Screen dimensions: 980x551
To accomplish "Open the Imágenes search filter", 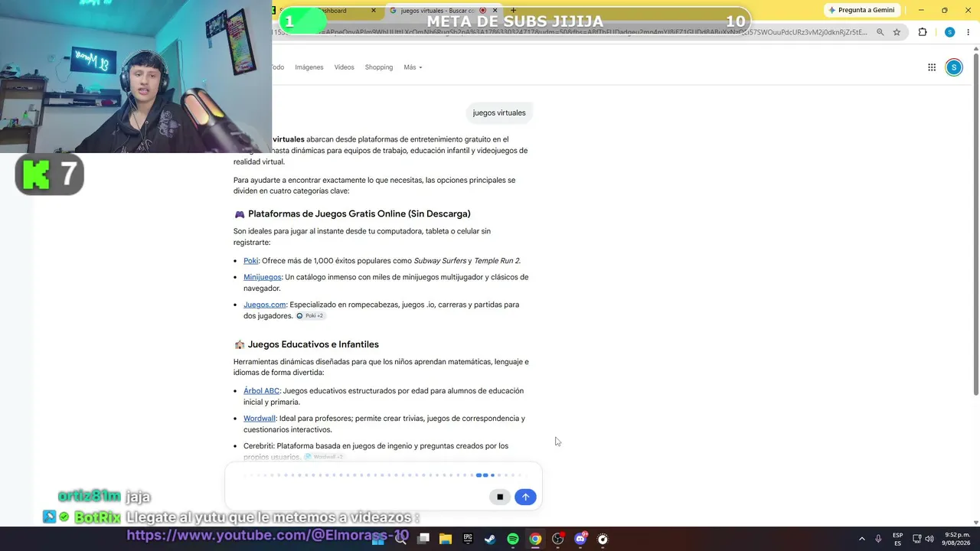I will click(309, 67).
